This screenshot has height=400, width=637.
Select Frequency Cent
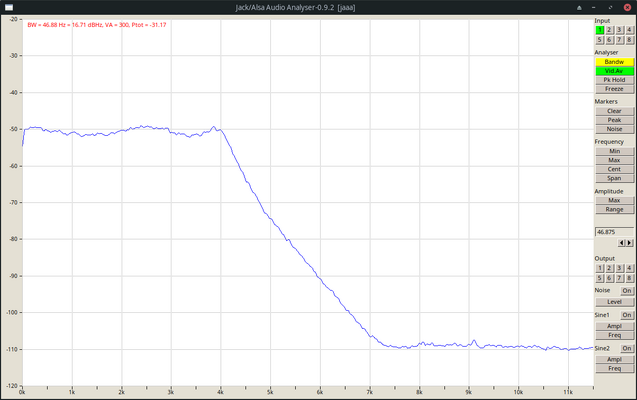point(614,169)
